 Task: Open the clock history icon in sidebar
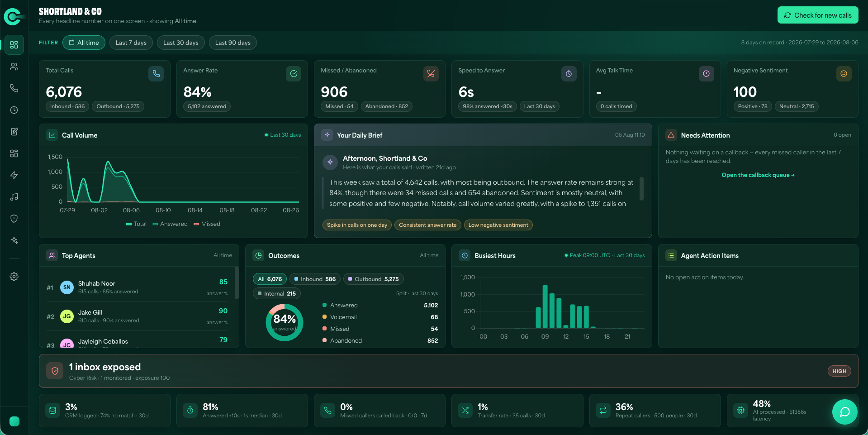(14, 110)
